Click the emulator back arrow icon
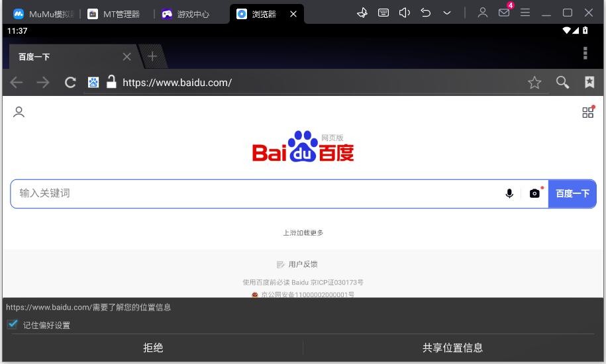The image size is (606, 364). [425, 13]
